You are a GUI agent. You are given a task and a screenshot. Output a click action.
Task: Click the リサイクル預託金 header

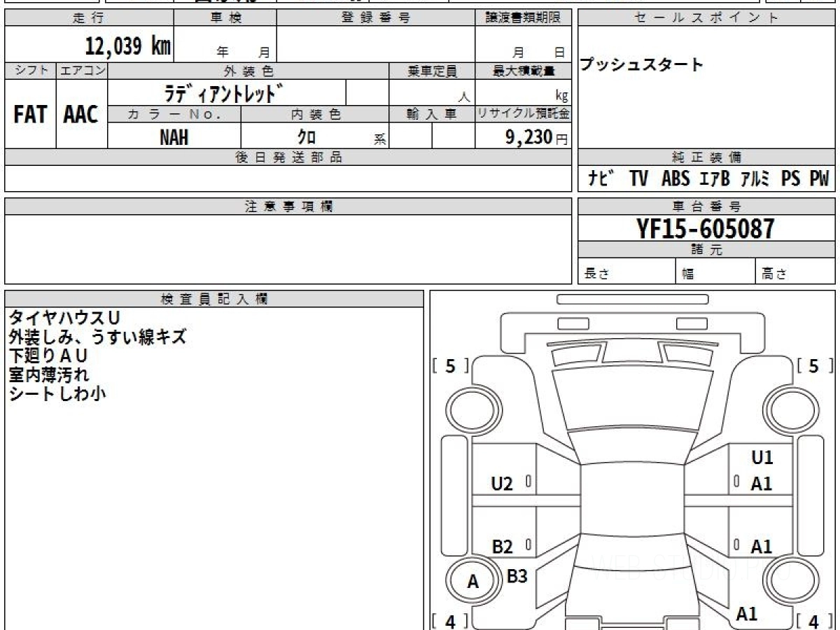(524, 114)
